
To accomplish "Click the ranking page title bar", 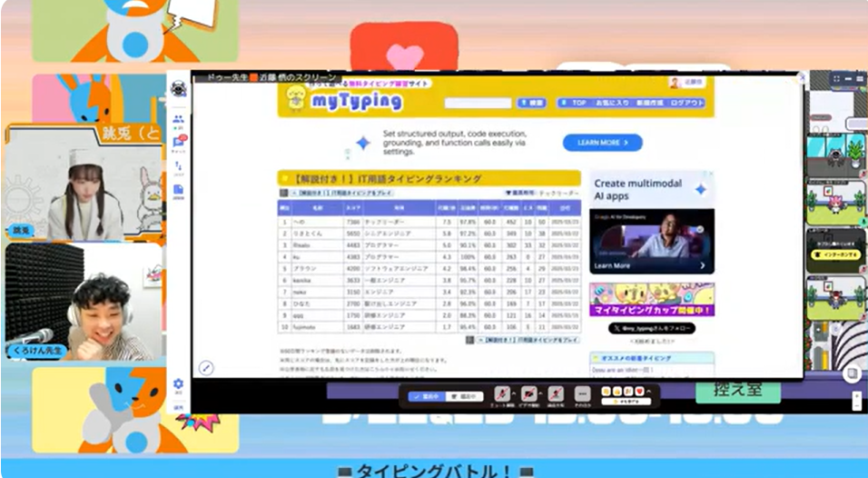I will coord(429,178).
